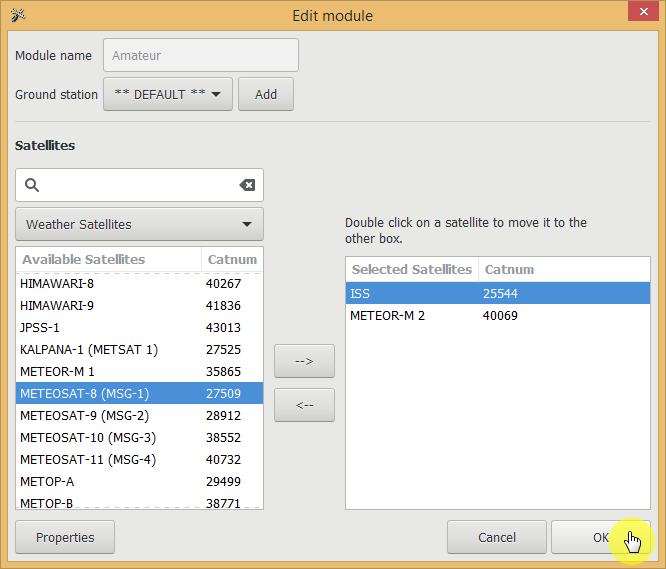This screenshot has width=666, height=569.
Task: Click the Module name text field
Action: pos(201,56)
